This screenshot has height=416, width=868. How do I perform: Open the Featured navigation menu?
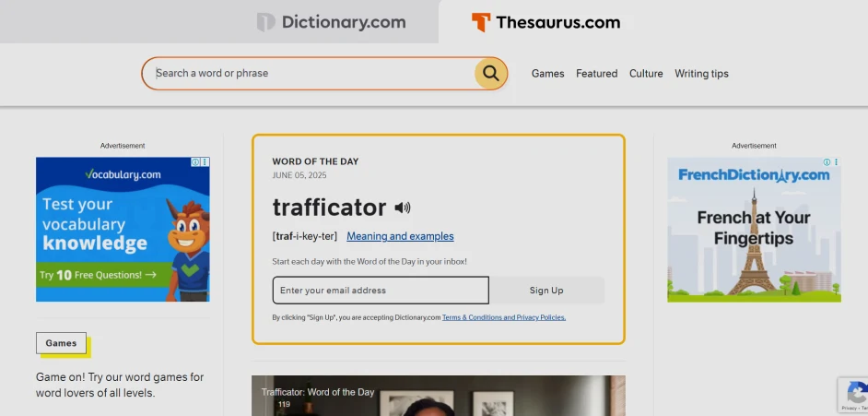click(597, 74)
